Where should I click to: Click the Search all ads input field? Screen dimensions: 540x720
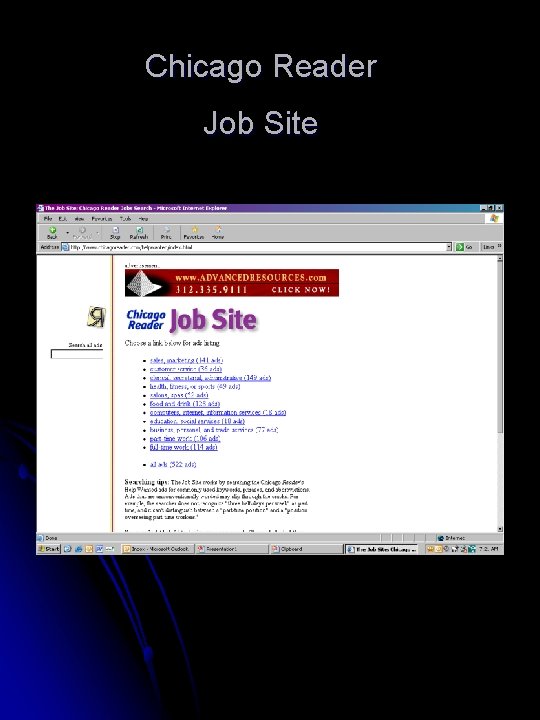[x=77, y=354]
